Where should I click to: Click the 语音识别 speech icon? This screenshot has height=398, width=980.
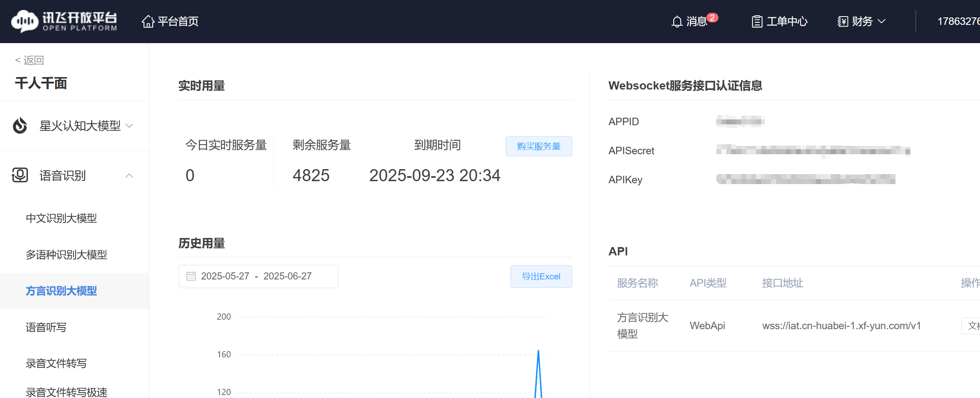tap(20, 175)
